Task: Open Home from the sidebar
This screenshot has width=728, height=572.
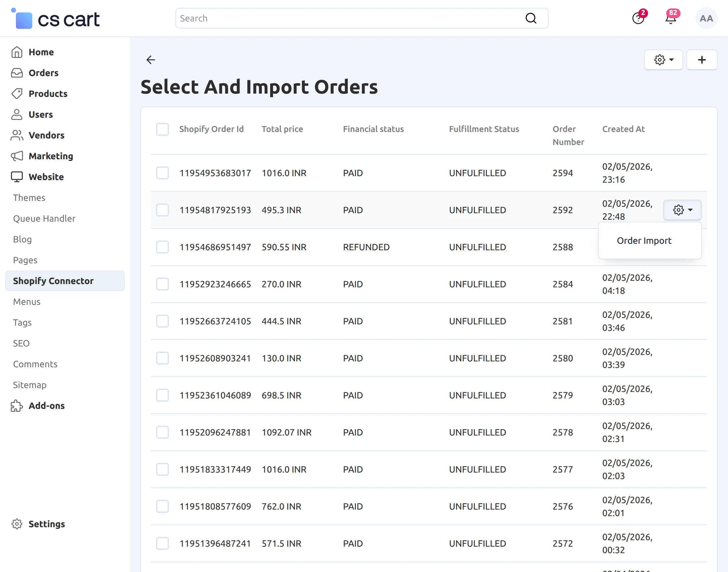Action: 41,52
